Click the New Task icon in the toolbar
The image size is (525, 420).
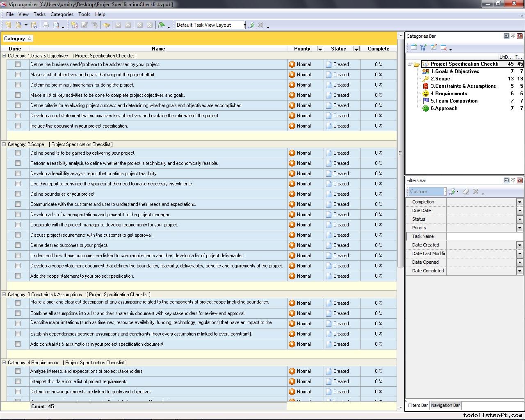point(74,25)
